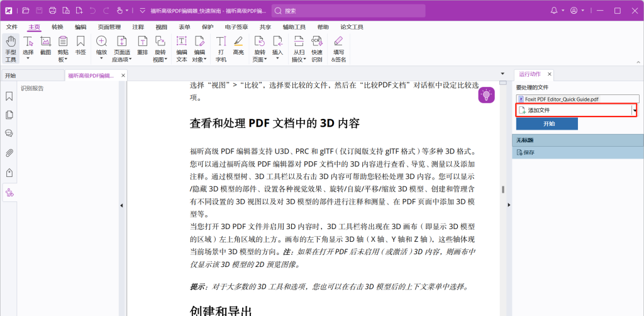Click the print icon in title bar

52,11
